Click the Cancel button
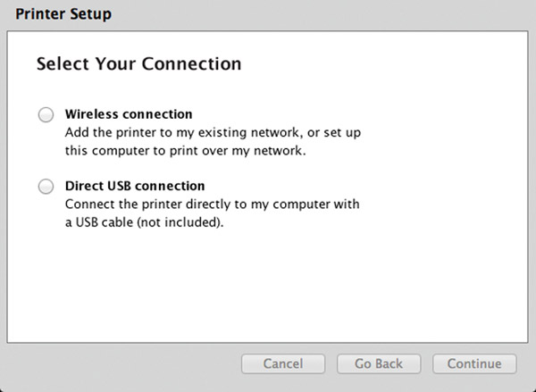 [x=283, y=363]
